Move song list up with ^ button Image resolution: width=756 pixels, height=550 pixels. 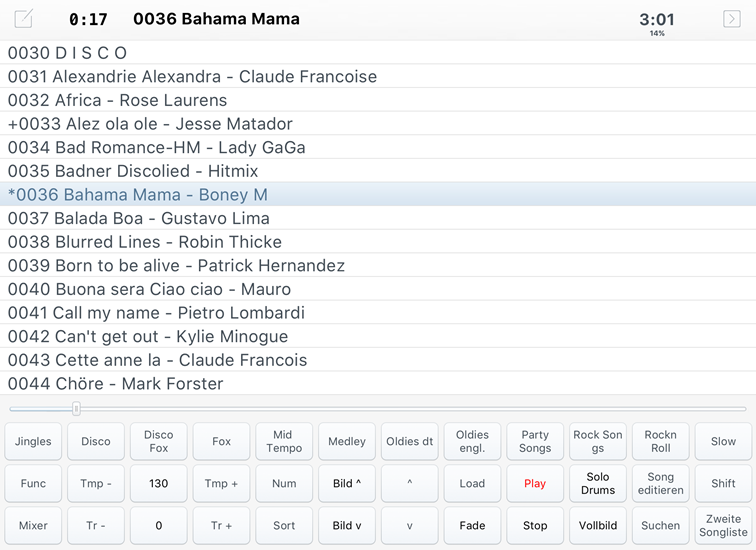[409, 483]
